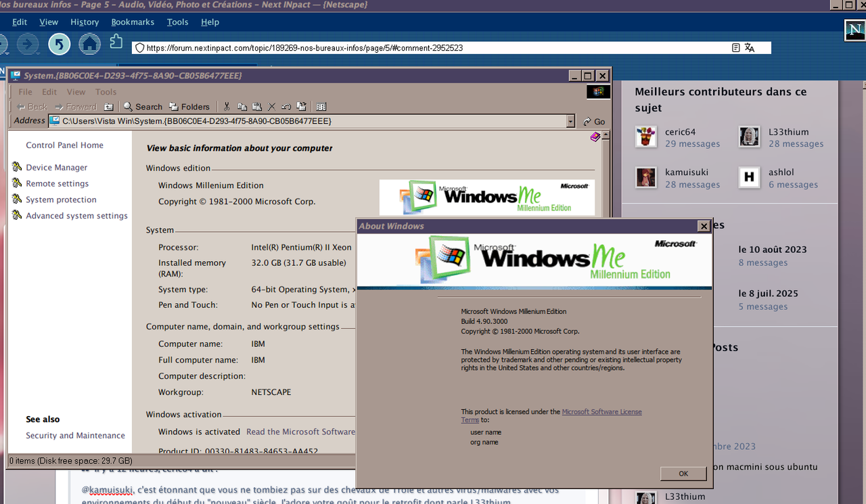Open Device Manager link
The height and width of the screenshot is (504, 866).
(x=57, y=167)
